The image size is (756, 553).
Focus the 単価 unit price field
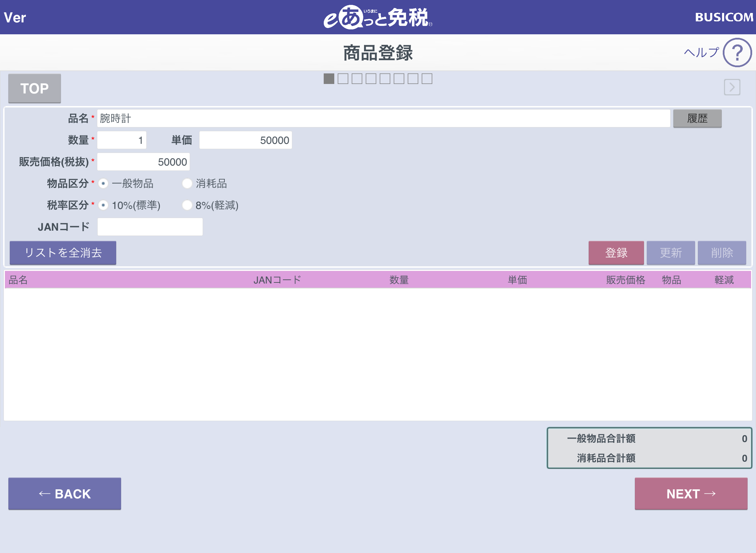[x=246, y=140]
